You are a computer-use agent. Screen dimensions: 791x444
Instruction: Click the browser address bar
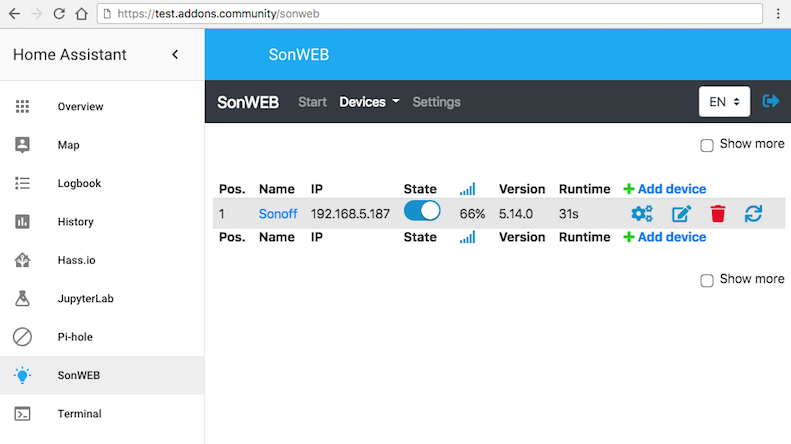click(x=430, y=14)
